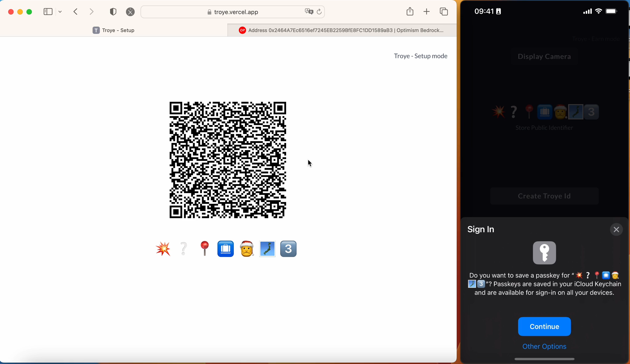
Task: Click the Japan map emoji on phone screen
Action: [x=576, y=112]
